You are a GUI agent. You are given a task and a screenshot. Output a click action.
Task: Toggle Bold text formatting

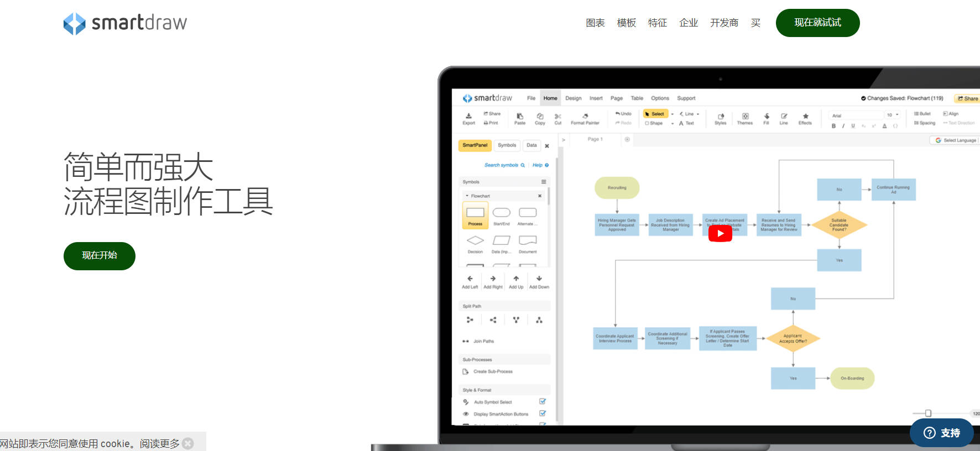833,126
